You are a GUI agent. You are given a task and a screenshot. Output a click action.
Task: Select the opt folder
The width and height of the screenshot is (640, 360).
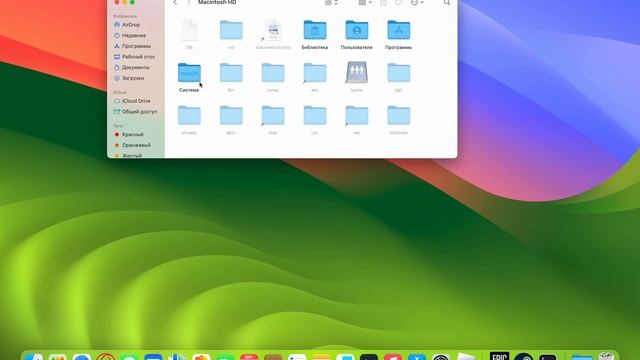click(398, 78)
